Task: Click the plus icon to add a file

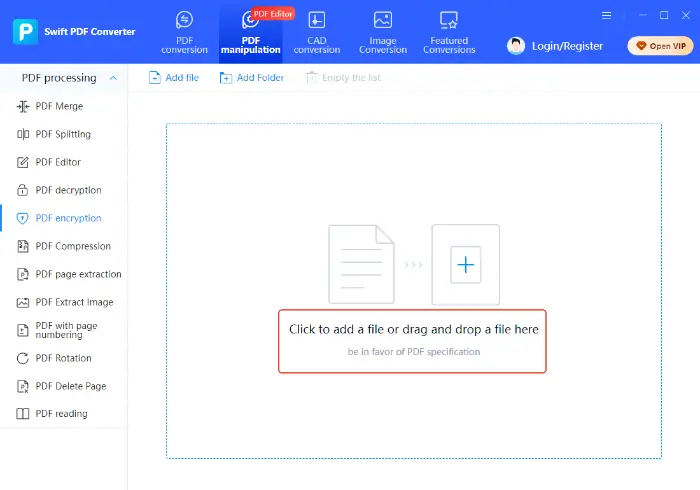Action: pyautogui.click(x=466, y=265)
